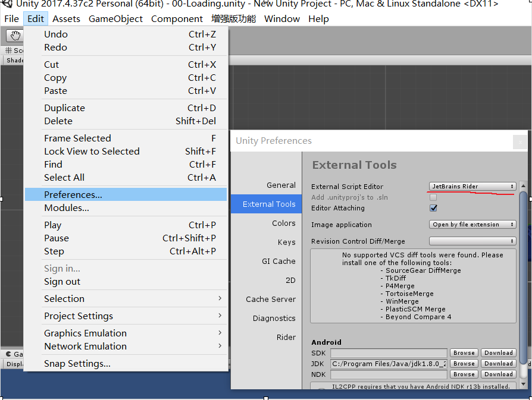Viewport: 532px width, 400px height.
Task: Select GI Cache preferences tab
Action: click(267, 261)
